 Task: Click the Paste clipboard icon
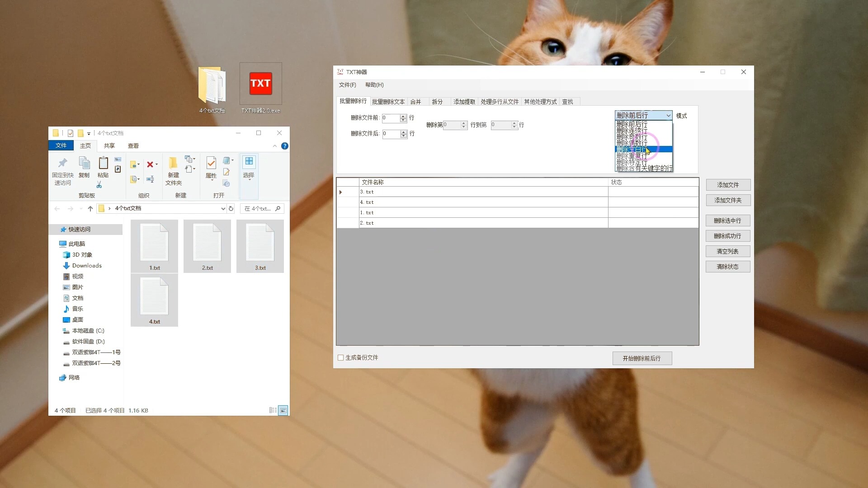(103, 164)
